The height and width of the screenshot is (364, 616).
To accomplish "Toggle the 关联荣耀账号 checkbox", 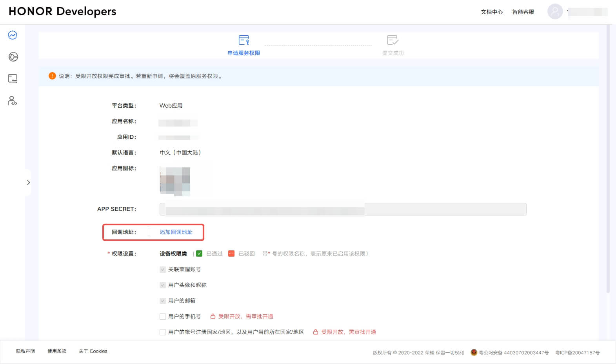I will [163, 270].
